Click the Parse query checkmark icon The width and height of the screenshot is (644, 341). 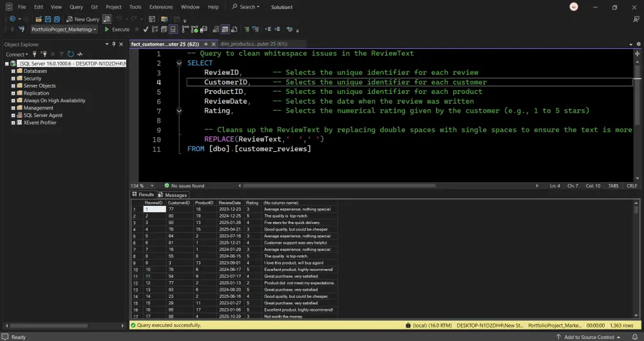coord(146,30)
